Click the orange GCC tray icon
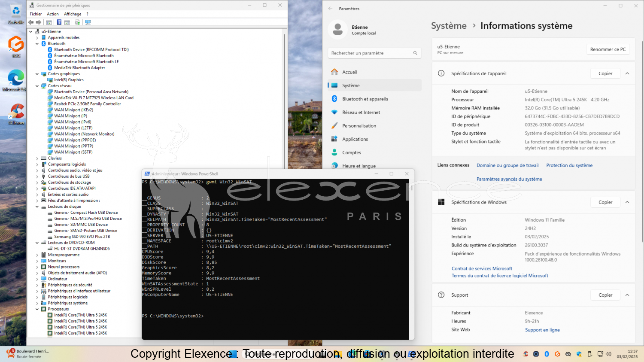644x362 pixels. pos(557,354)
